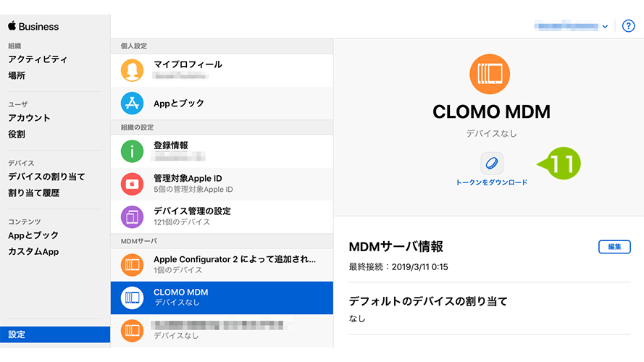Expand the account name dropdown arrow
This screenshot has height=362, width=644.
click(x=605, y=26)
